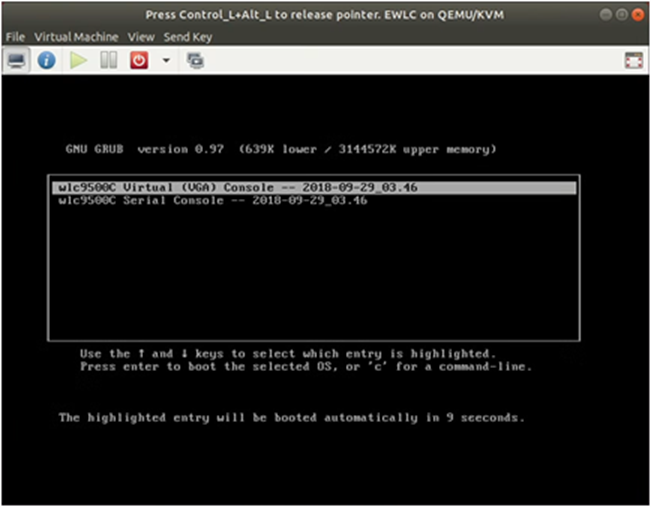Open the Send Key menu
Viewport: 651px width, 507px height.
coord(188,37)
